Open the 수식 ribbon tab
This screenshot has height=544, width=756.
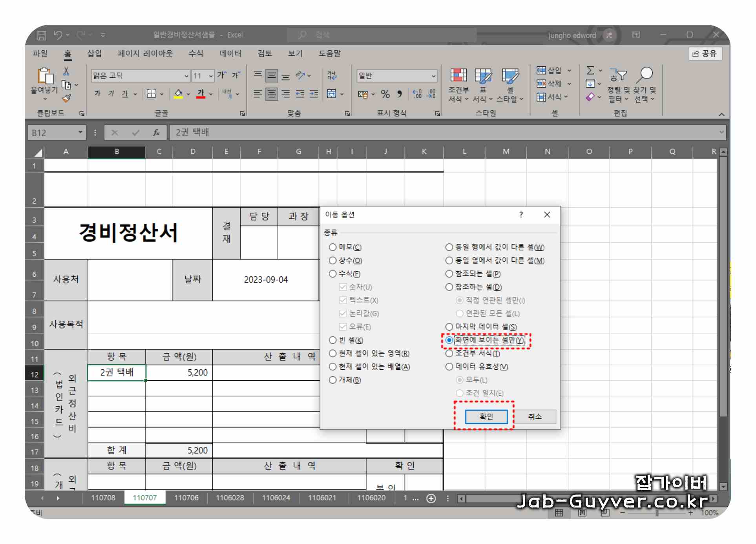[x=195, y=53]
